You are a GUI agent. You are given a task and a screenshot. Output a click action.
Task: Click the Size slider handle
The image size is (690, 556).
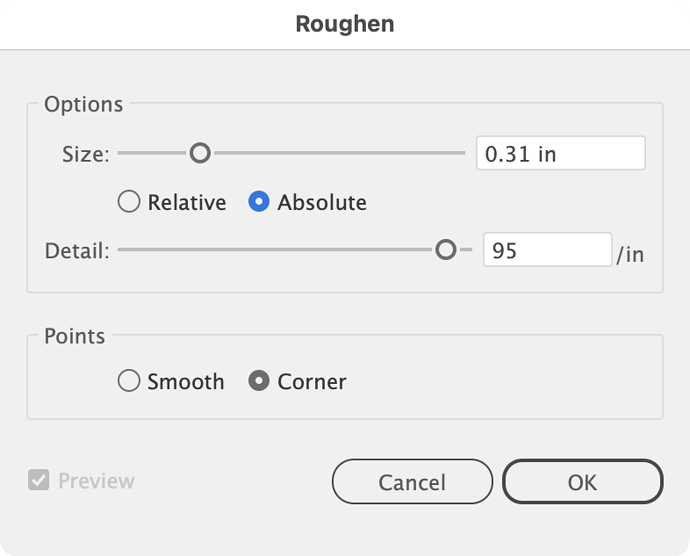pos(200,153)
